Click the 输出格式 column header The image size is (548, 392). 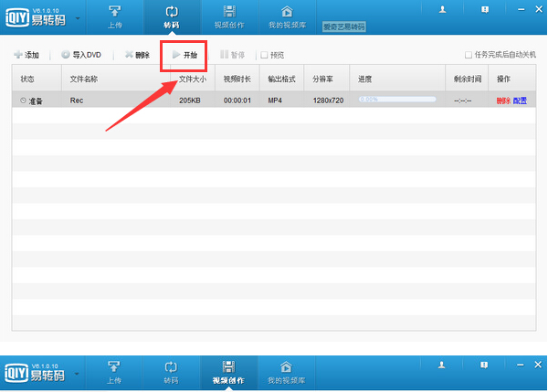281,79
